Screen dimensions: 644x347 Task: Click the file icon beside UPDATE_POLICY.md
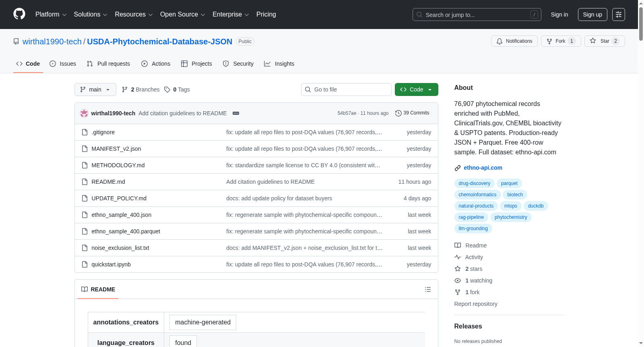click(85, 198)
